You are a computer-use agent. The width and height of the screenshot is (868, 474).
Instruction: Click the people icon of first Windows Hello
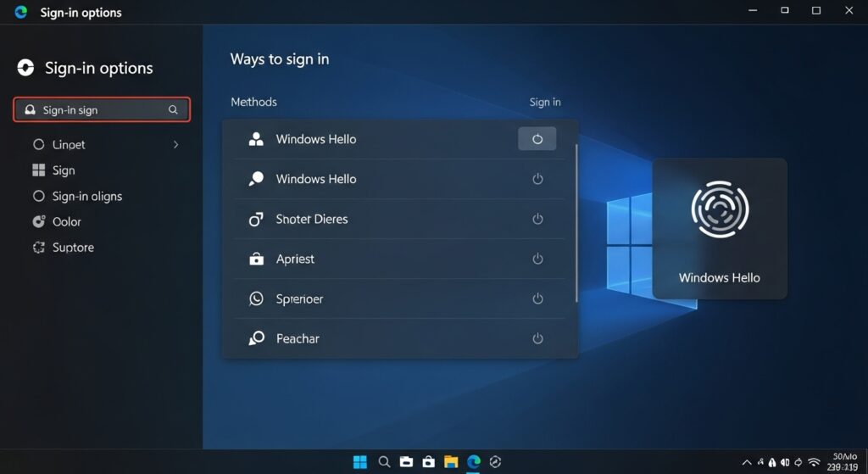[x=256, y=139]
